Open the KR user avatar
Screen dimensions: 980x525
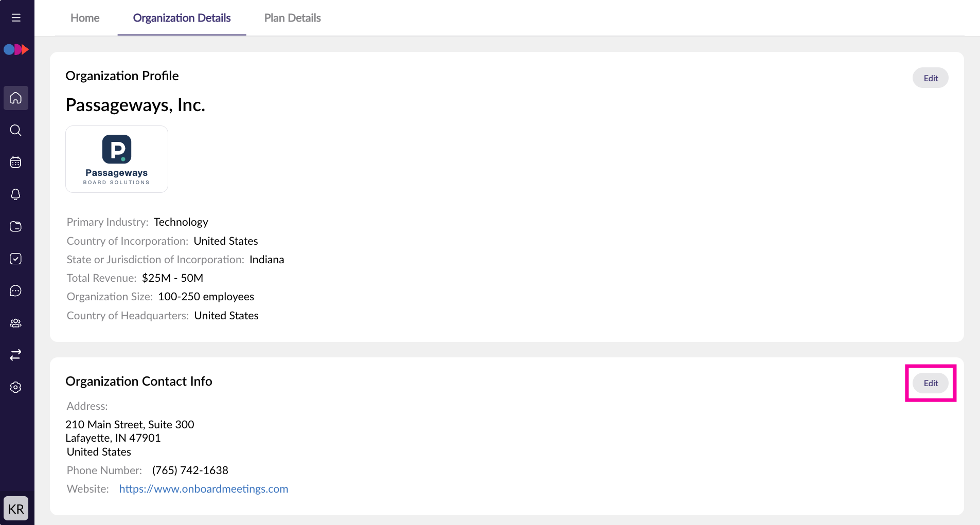click(x=16, y=509)
